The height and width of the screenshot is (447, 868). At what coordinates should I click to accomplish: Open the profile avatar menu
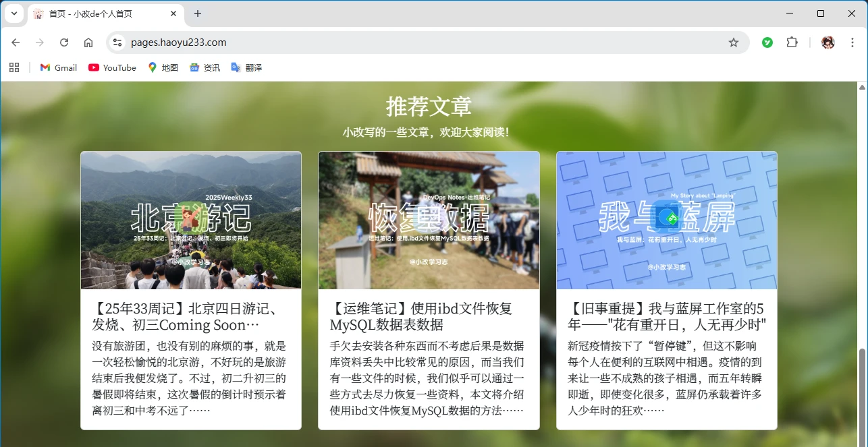[x=828, y=42]
